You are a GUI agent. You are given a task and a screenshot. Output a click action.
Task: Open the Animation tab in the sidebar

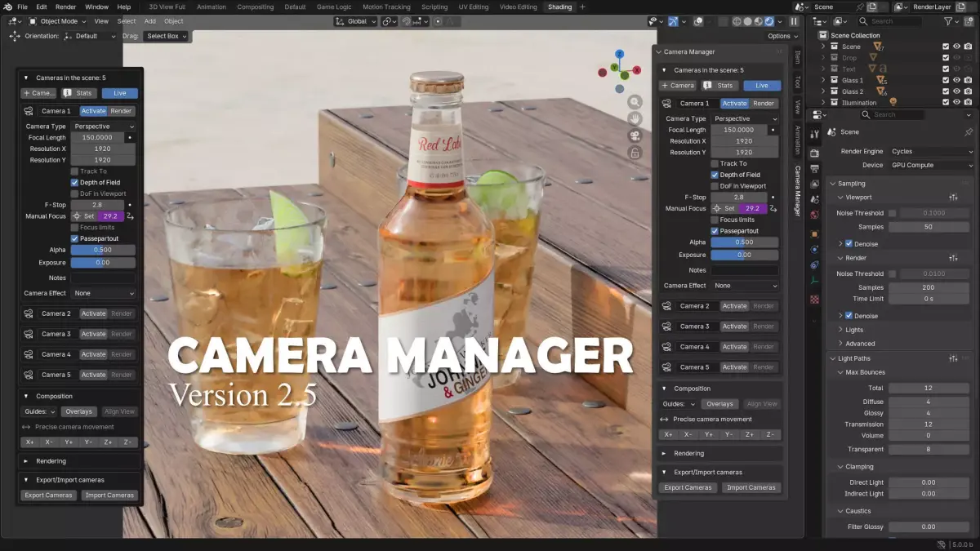[798, 140]
